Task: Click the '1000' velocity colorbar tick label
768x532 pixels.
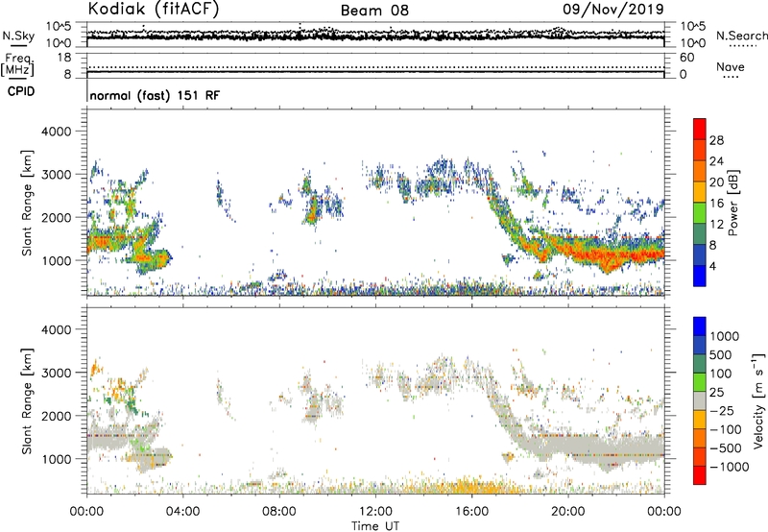Action: [x=725, y=336]
